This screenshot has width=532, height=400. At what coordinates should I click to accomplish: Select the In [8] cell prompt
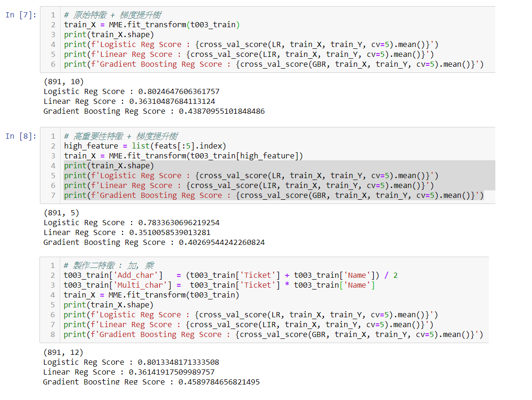click(21, 136)
